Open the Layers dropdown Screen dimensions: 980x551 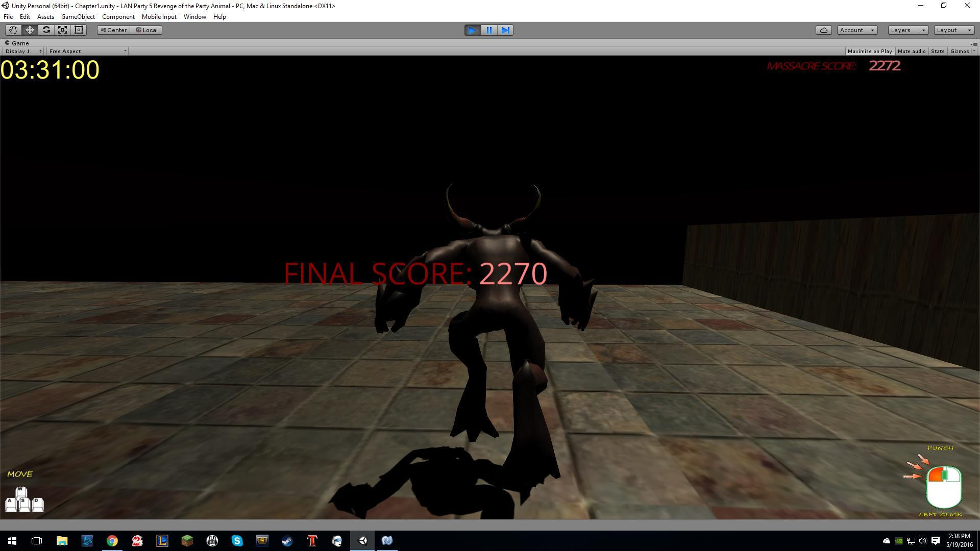[x=908, y=30]
